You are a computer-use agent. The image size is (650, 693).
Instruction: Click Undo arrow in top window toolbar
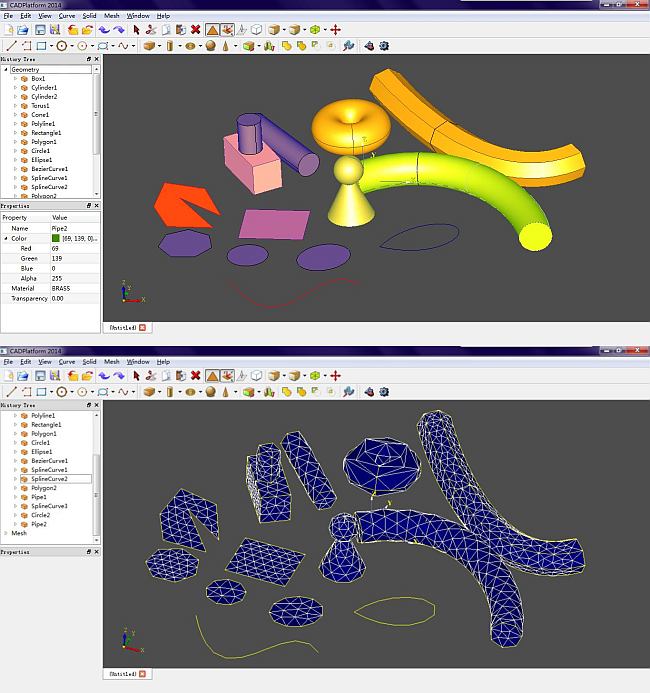point(104,30)
